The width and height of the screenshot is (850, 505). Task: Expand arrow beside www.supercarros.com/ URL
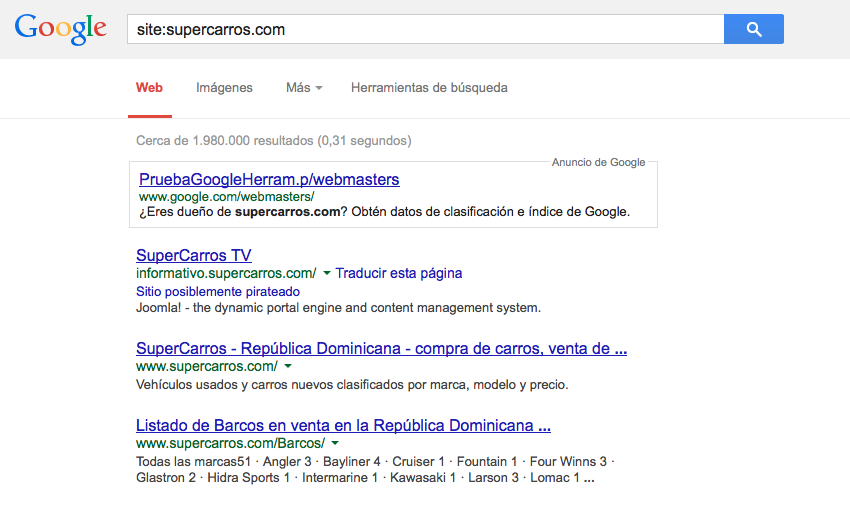[x=288, y=367]
